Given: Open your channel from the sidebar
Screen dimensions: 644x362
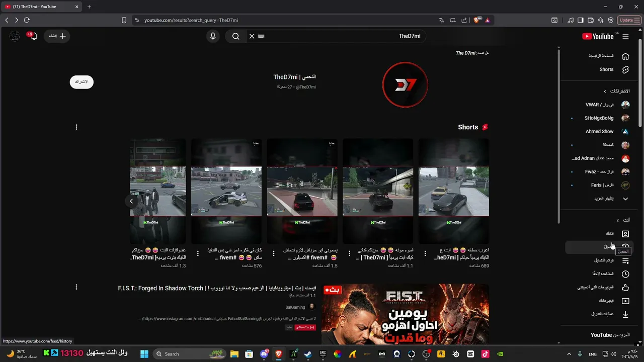Looking at the screenshot, I should [599, 234].
